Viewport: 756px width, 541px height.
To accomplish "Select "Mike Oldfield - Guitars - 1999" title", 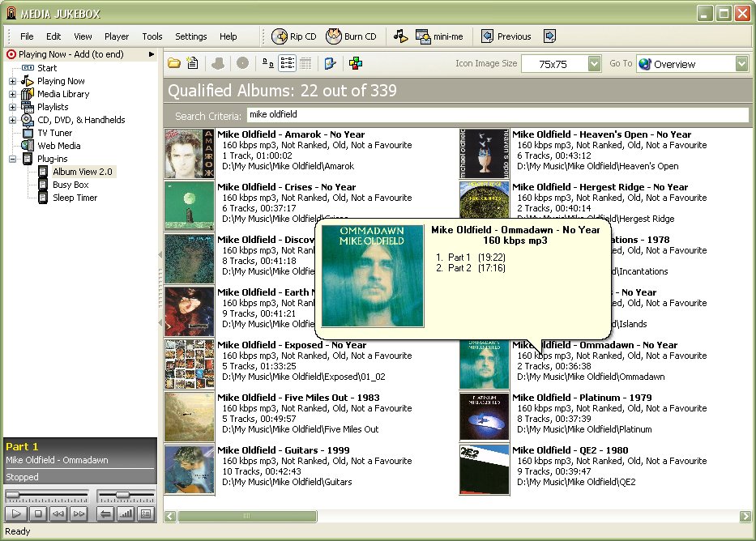I will click(284, 450).
